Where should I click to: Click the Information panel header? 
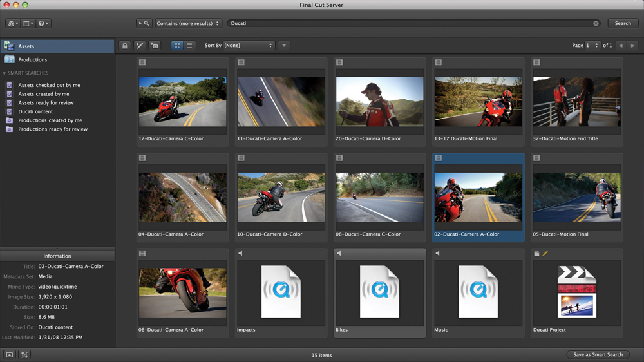click(x=57, y=256)
